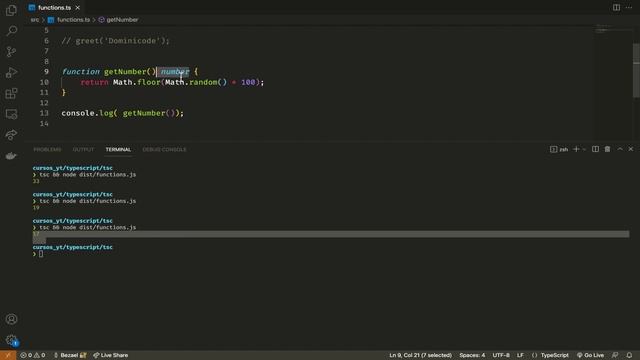Click the selected number return type
The height and width of the screenshot is (360, 640).
pos(175,72)
